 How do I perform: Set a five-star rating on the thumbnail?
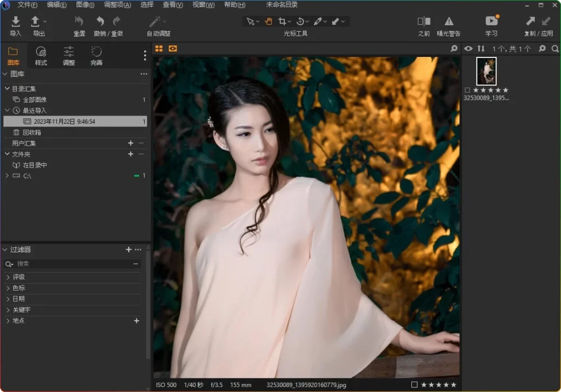tap(506, 90)
